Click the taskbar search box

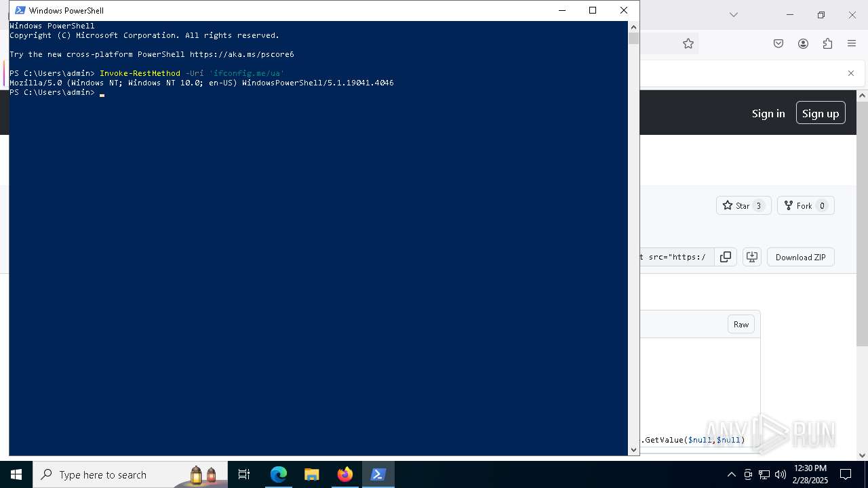(x=130, y=474)
